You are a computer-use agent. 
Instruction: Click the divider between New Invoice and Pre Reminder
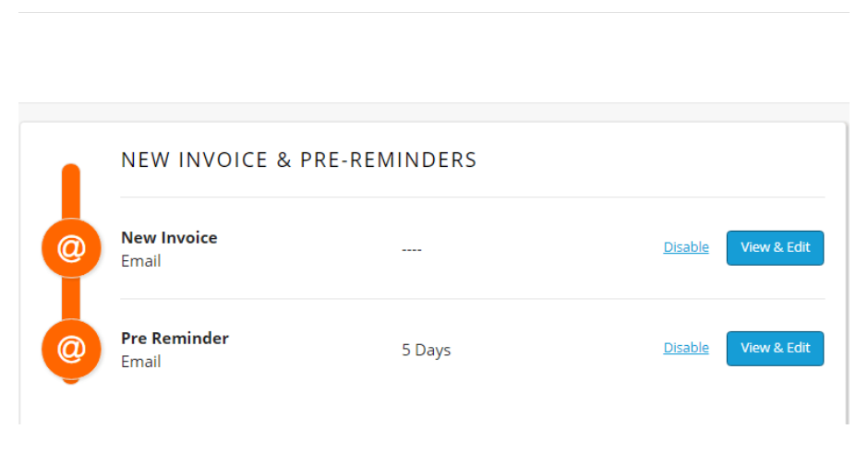(473, 299)
